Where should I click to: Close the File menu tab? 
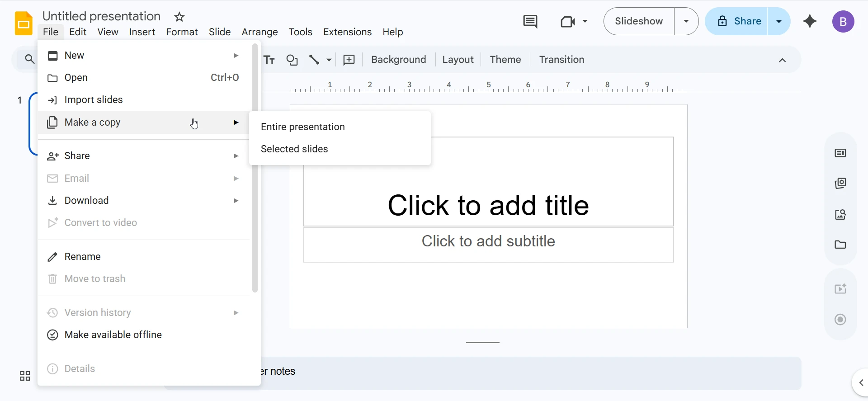coord(51,32)
